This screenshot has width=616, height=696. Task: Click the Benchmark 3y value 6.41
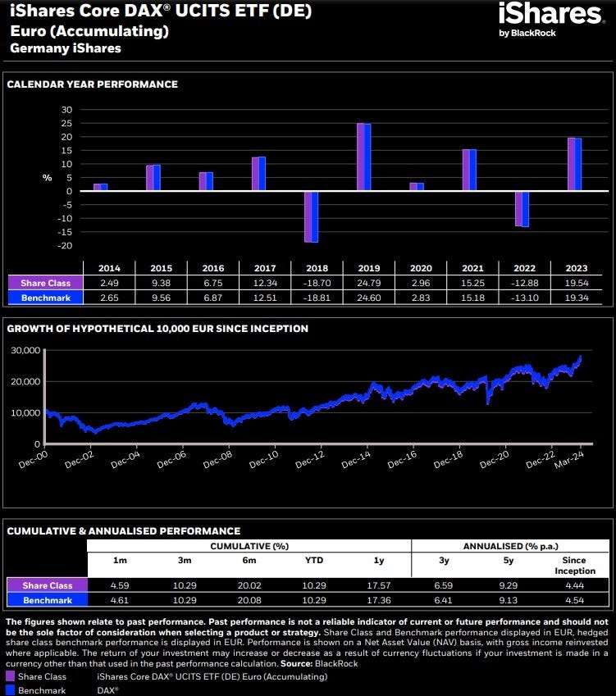(443, 600)
